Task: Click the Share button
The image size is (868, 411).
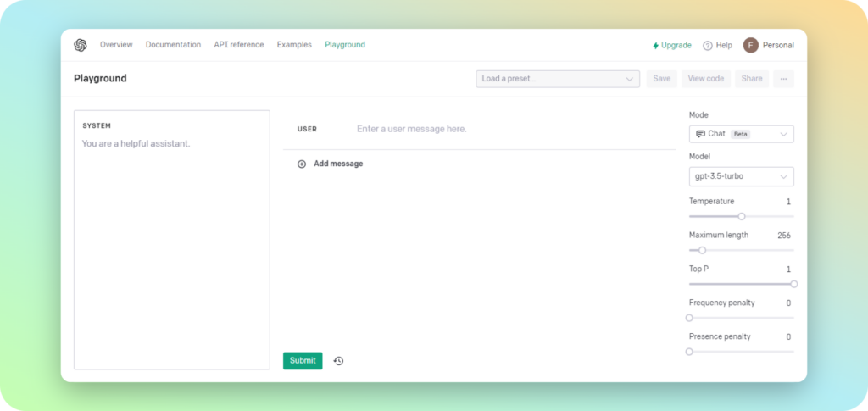Action: pos(752,79)
